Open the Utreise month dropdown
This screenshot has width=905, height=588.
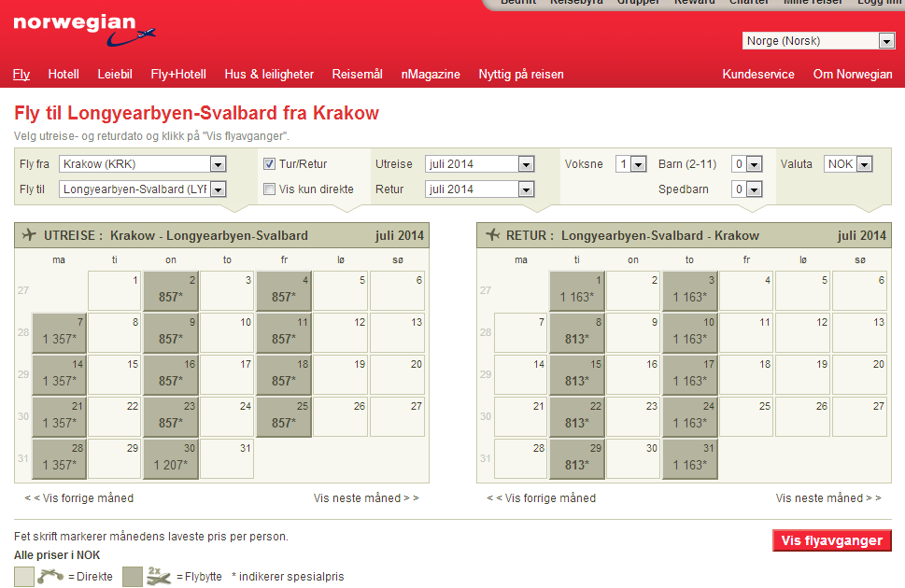[x=480, y=164]
